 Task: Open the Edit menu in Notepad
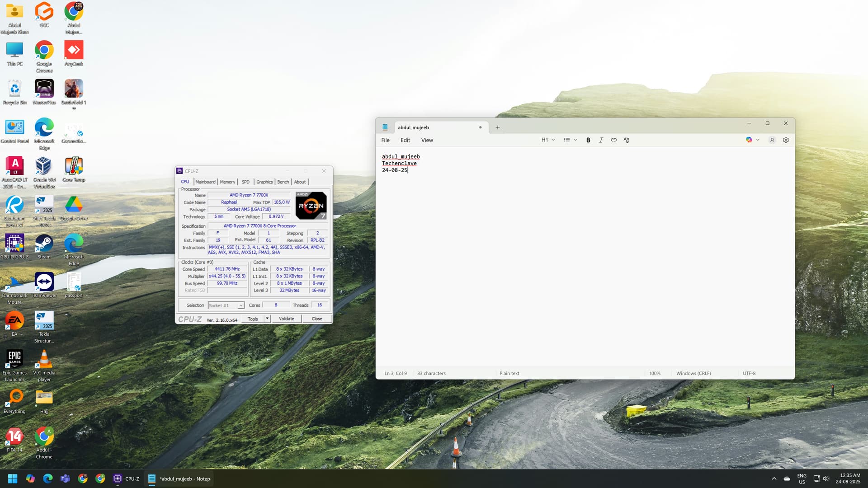[405, 140]
